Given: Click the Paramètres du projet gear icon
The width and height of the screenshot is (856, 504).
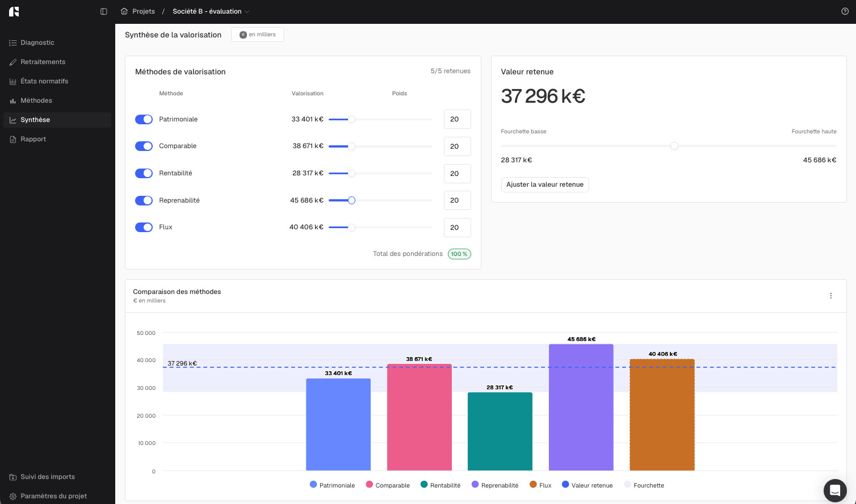Looking at the screenshot, I should 13,496.
